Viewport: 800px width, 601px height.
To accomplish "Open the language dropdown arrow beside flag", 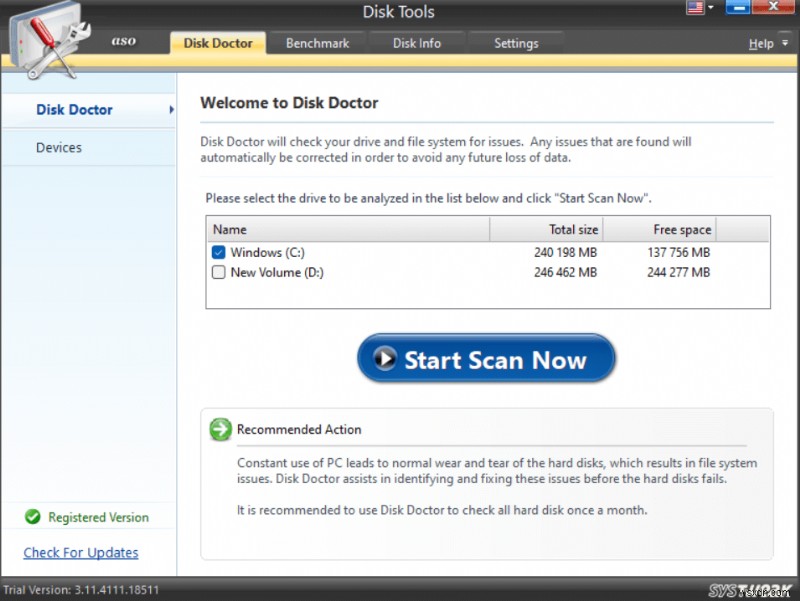I will (x=710, y=8).
